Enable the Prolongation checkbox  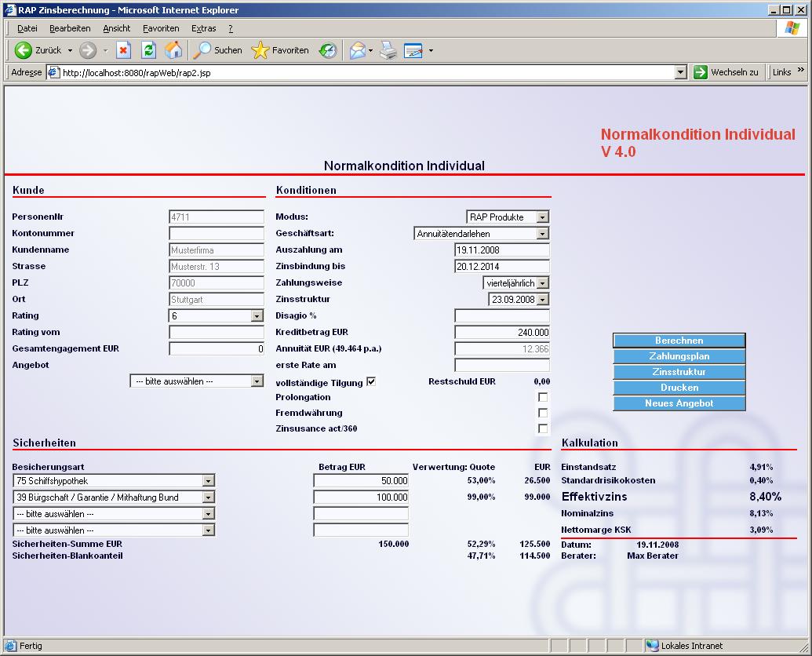[543, 397]
